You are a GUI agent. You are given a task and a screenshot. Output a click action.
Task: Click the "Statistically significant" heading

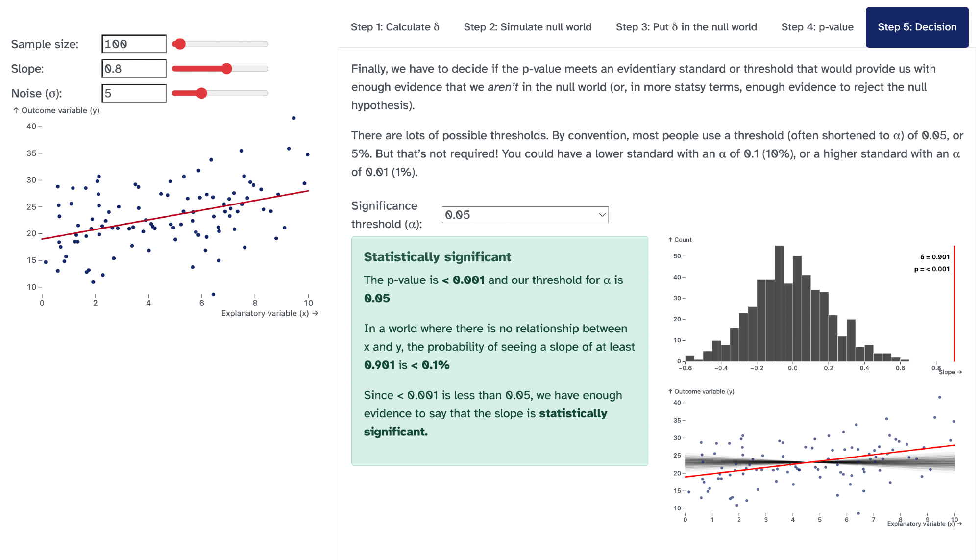point(437,257)
